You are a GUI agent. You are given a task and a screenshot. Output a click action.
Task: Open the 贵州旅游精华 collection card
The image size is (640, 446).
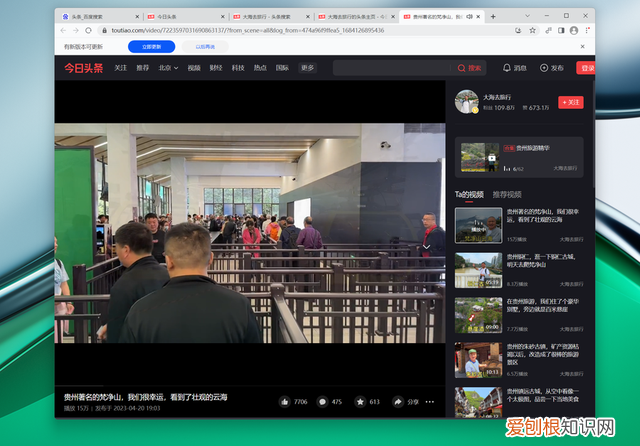coord(519,157)
